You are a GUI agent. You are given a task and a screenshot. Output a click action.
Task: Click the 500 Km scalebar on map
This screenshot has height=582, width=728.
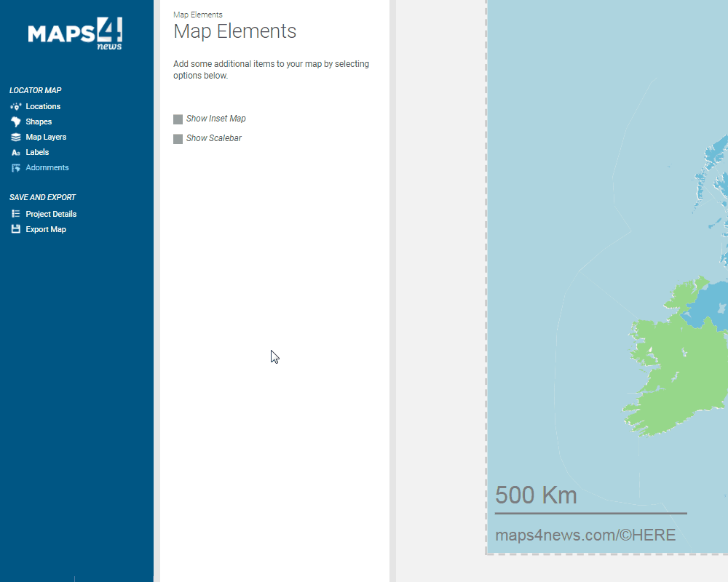point(590,499)
